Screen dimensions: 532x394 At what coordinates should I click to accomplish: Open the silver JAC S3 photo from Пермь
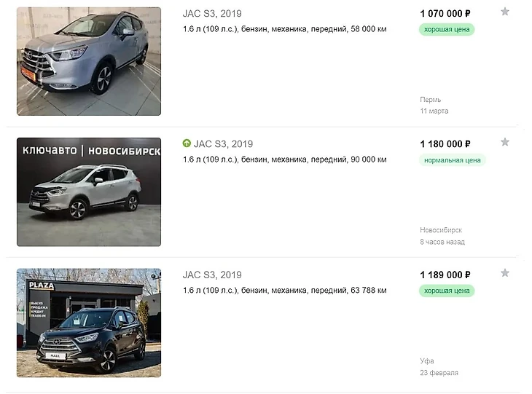[x=89, y=61]
